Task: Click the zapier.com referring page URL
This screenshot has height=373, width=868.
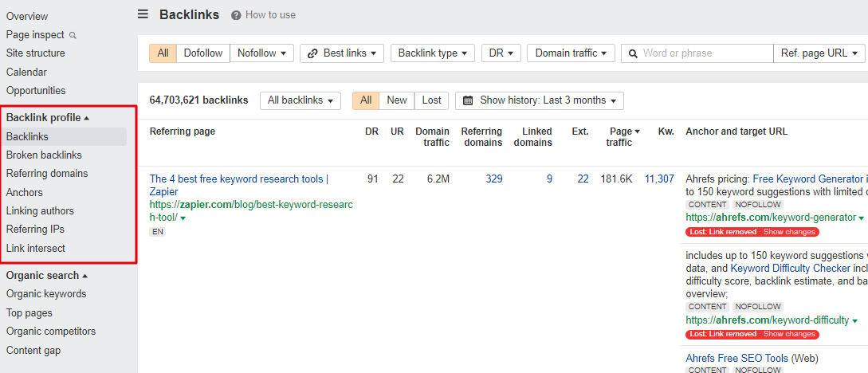Action: point(251,211)
